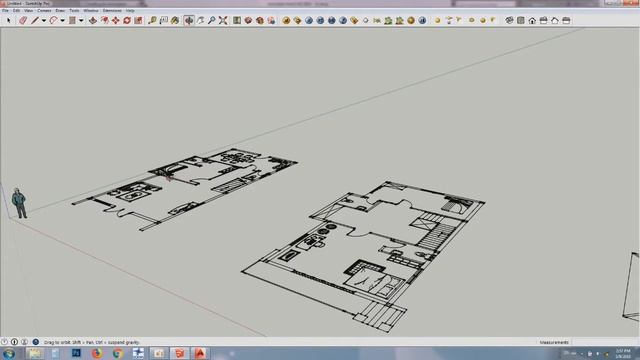
Task: Select the Move tool
Action: [116, 20]
